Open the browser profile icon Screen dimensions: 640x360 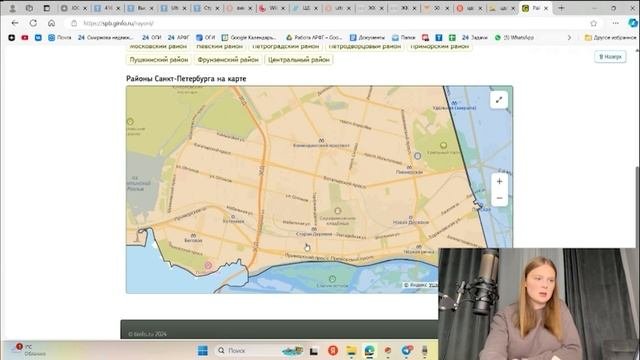point(12,8)
